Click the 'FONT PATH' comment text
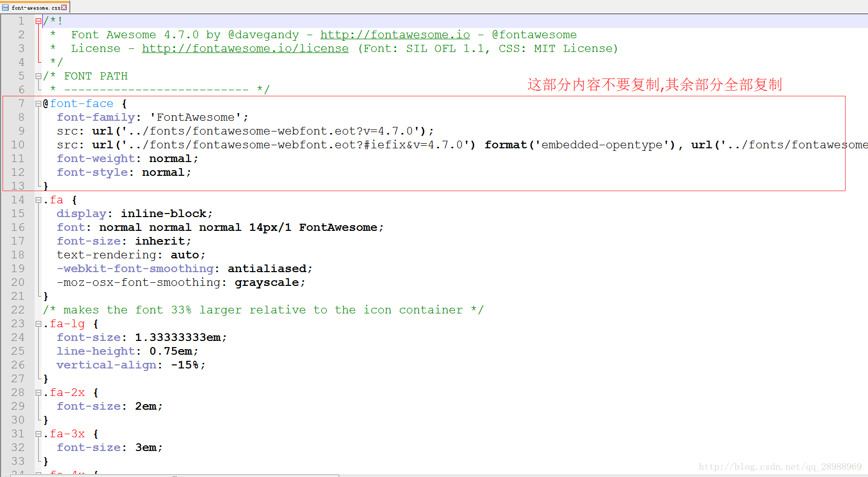Screen dimensions: 868x477 (96, 76)
